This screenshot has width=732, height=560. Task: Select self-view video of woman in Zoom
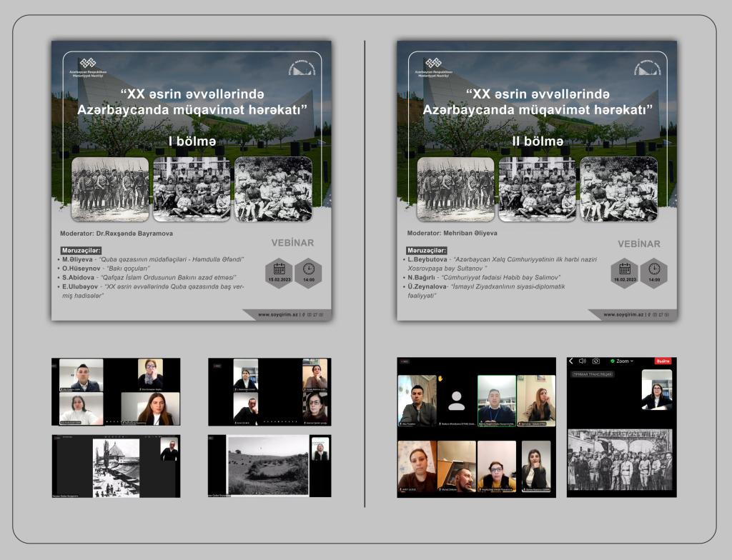point(657,390)
